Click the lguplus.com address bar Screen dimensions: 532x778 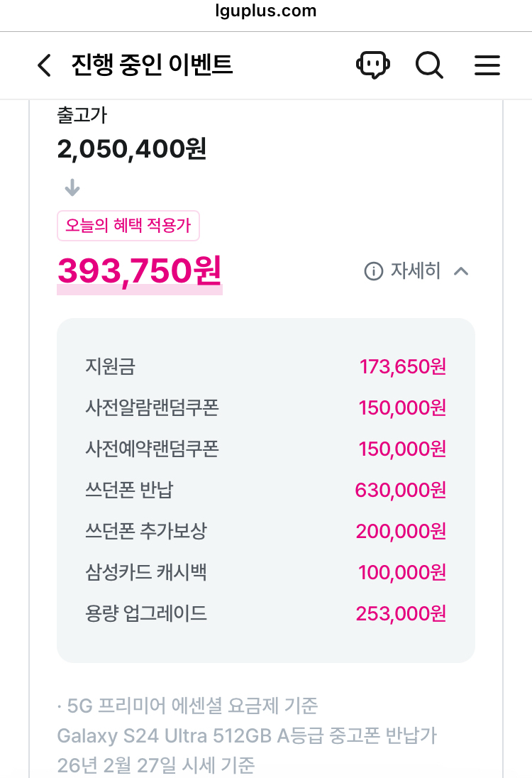coord(265,11)
